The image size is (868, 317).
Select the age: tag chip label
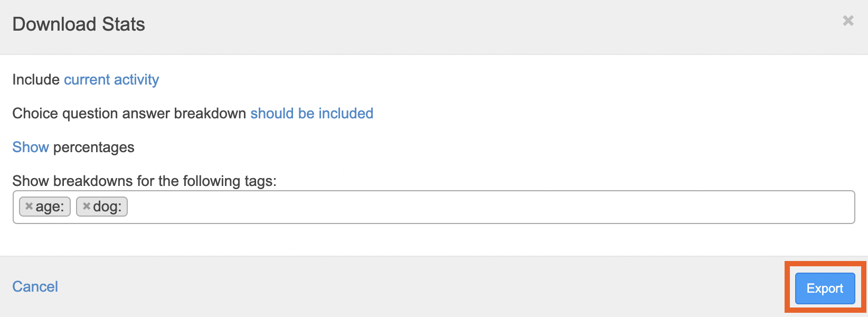(50, 207)
